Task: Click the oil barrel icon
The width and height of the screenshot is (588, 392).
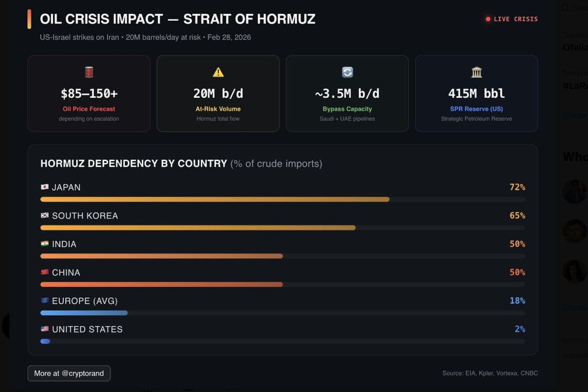Action: click(x=89, y=72)
